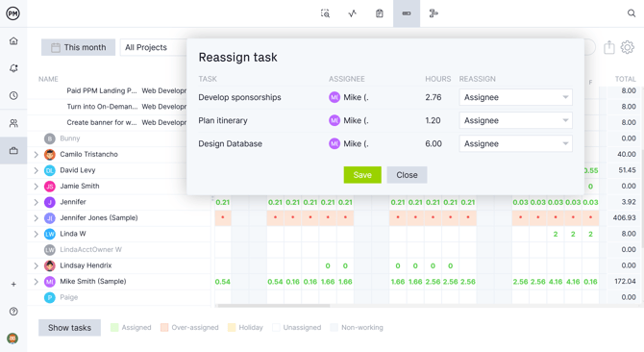Open Assignee dropdown for Plan itinerary
644x352 pixels.
(516, 120)
